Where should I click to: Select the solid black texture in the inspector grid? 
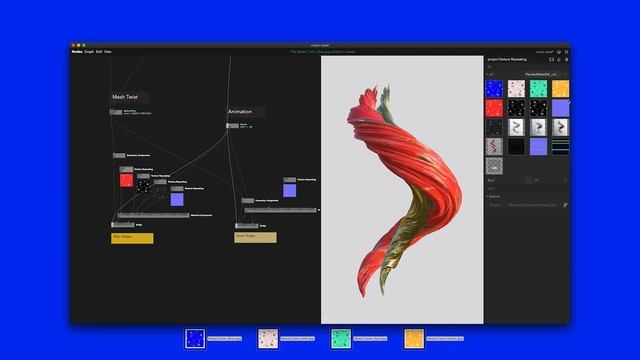516,147
